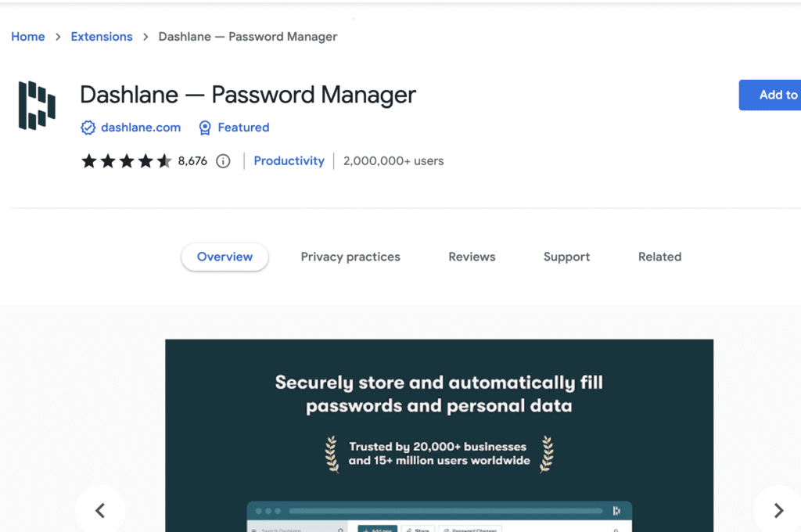Click the Featured badge ribbon icon
The image size is (801, 532).
tap(205, 128)
